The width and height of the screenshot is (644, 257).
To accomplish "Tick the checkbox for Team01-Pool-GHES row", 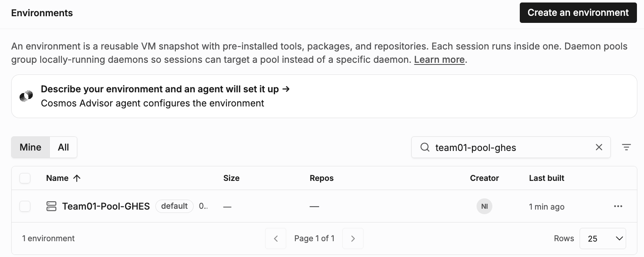I will pyautogui.click(x=25, y=206).
